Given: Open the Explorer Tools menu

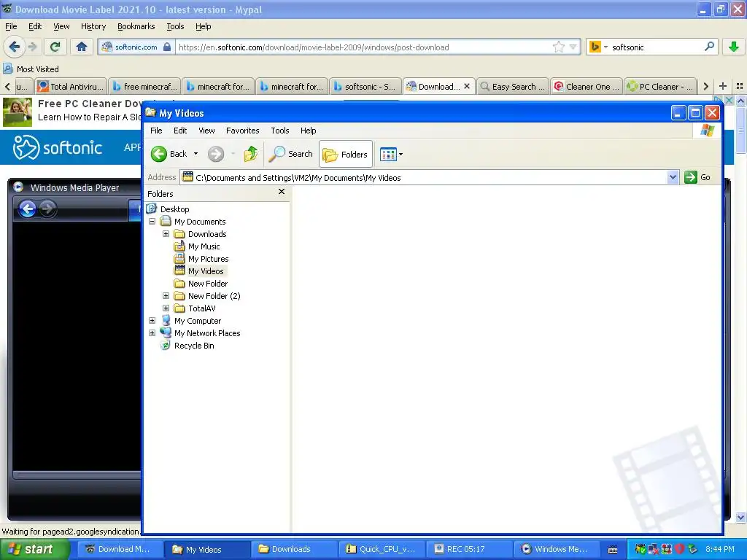Looking at the screenshot, I should coord(280,131).
